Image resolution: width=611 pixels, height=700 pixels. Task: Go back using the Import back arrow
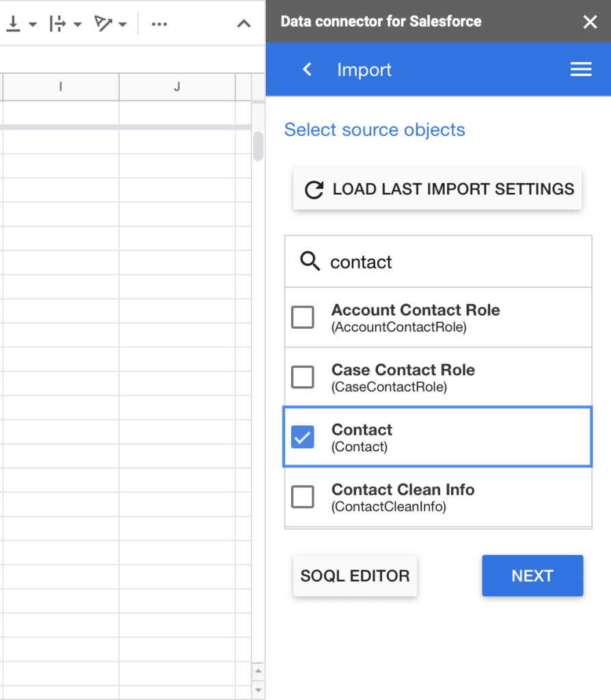pyautogui.click(x=307, y=69)
